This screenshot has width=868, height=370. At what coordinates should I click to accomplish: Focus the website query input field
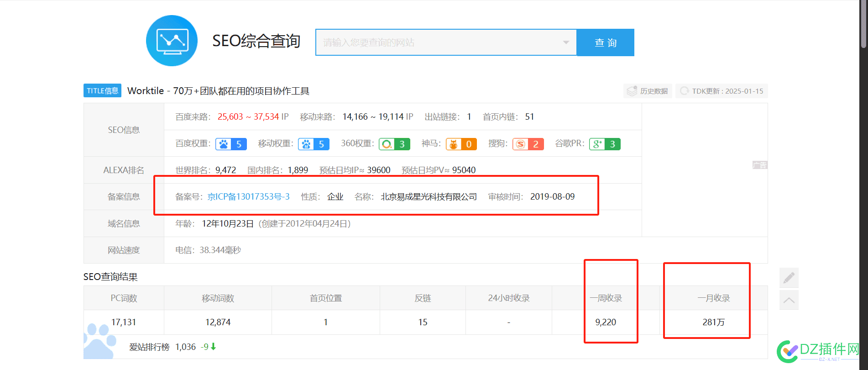(446, 42)
